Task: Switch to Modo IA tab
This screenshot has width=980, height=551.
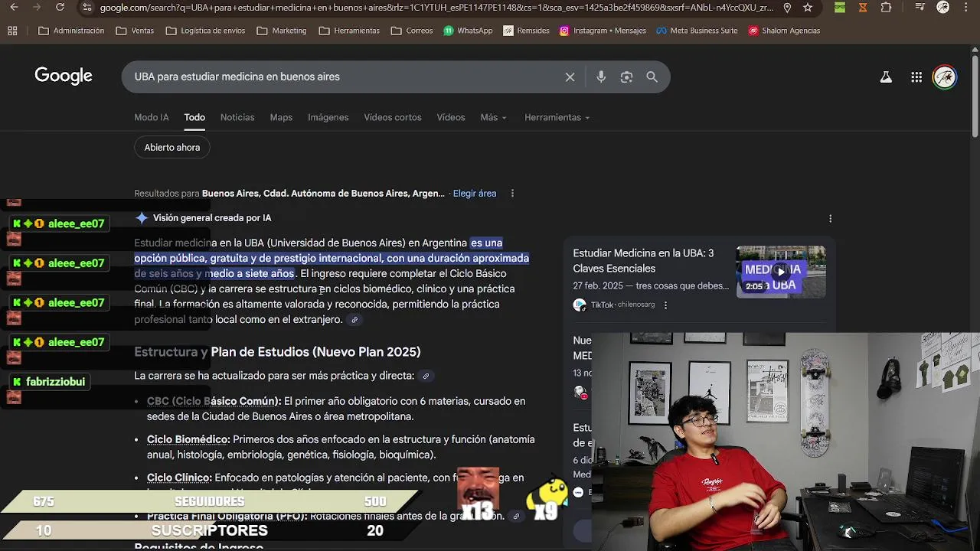Action: point(152,117)
